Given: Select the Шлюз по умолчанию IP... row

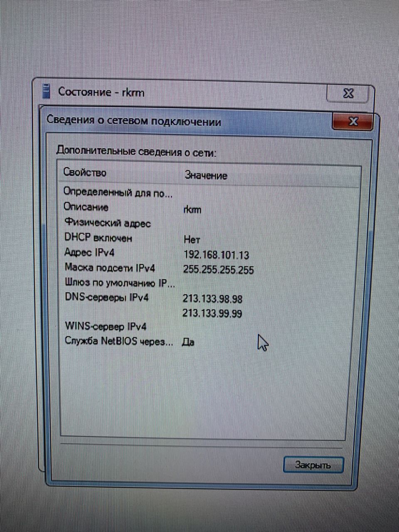Looking at the screenshot, I should (120, 283).
